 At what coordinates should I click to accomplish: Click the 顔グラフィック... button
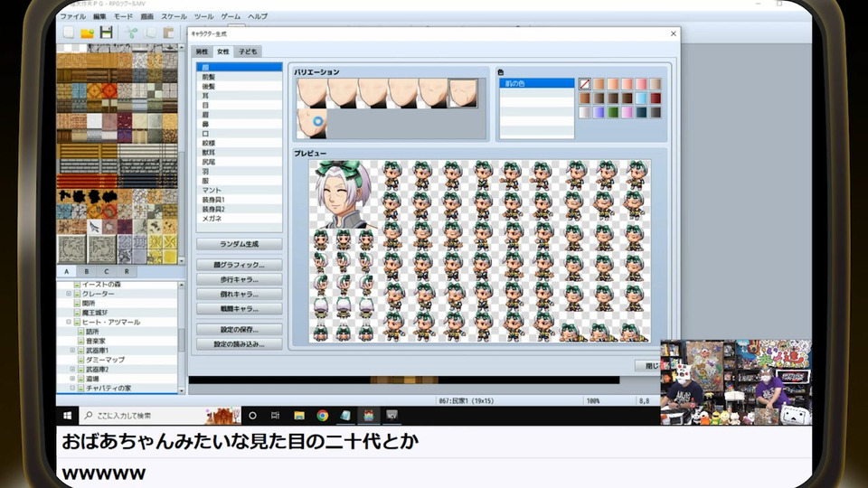239,265
